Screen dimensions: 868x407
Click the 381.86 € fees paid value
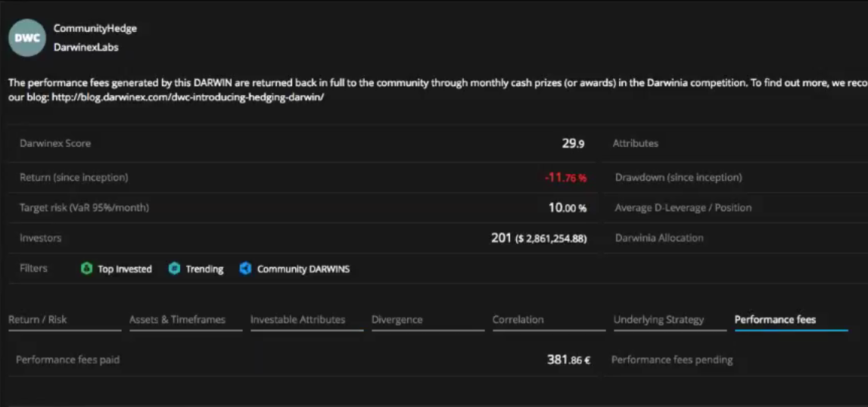pos(568,360)
